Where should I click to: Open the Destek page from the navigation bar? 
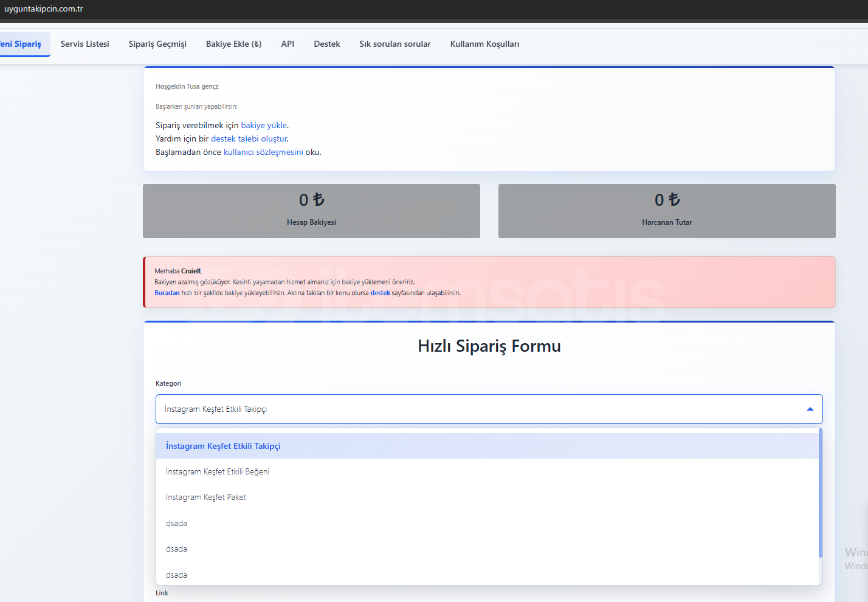pyautogui.click(x=326, y=44)
